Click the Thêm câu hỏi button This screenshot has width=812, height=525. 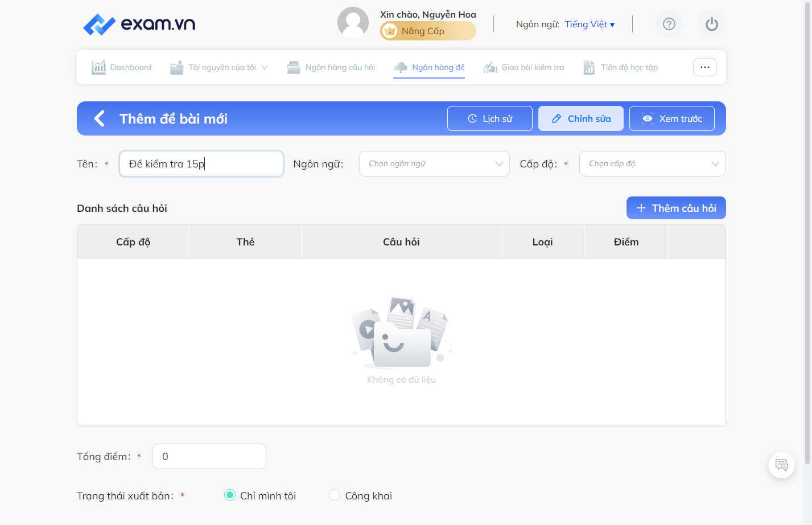tap(676, 208)
